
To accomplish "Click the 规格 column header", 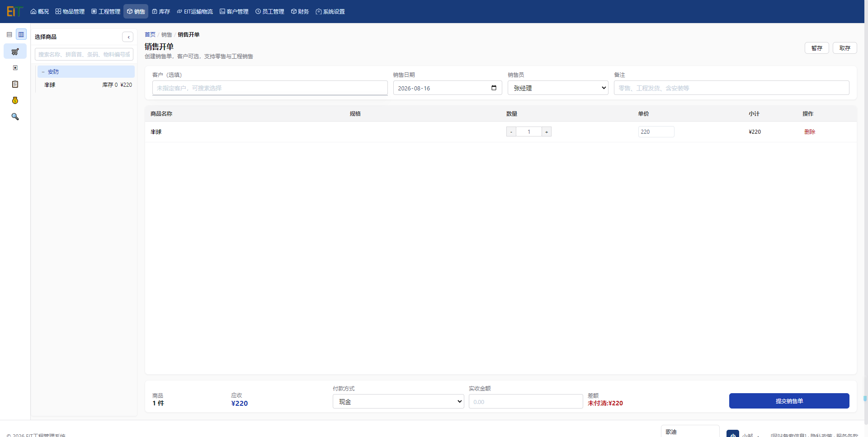I will [355, 114].
